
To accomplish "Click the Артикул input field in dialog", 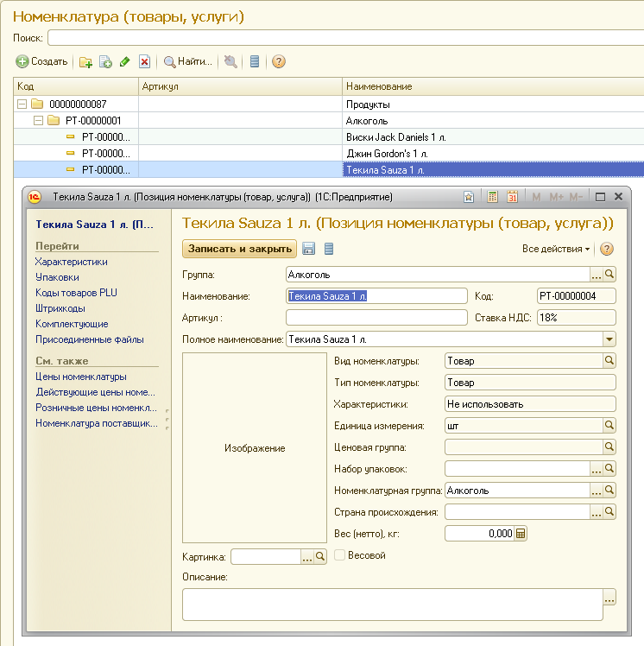I will click(376, 318).
